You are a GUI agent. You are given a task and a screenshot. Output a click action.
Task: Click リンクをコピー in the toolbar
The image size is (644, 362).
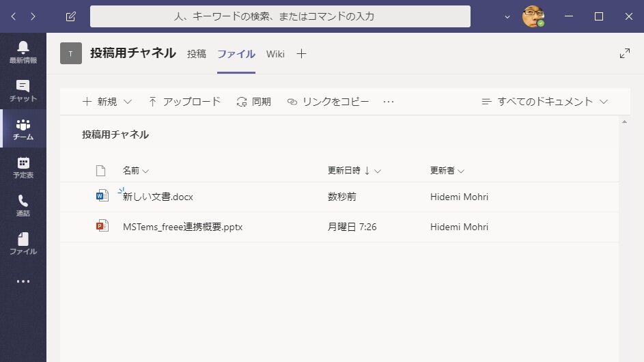coord(328,102)
